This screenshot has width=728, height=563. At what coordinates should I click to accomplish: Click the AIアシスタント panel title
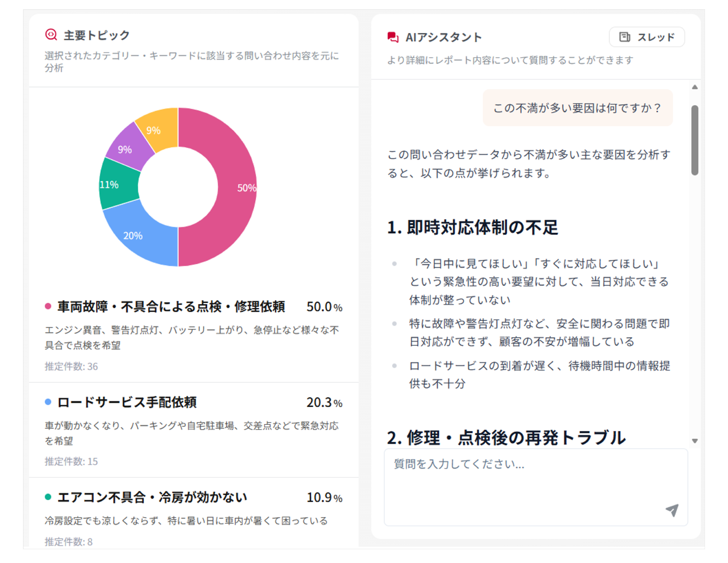(x=444, y=37)
